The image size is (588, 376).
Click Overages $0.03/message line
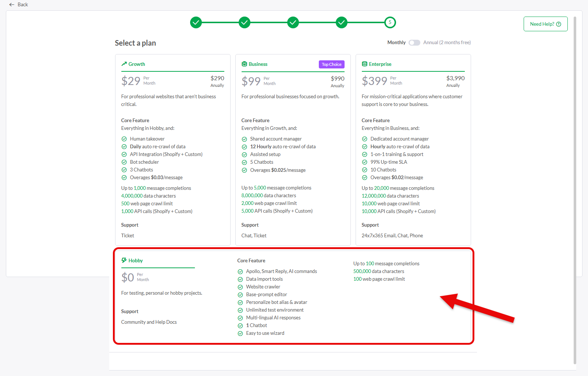point(156,177)
